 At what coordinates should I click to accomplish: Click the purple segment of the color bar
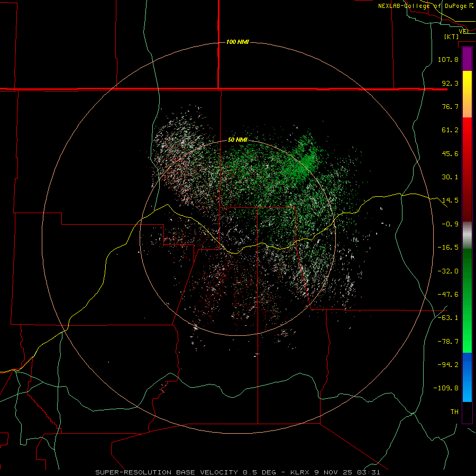tap(467, 59)
